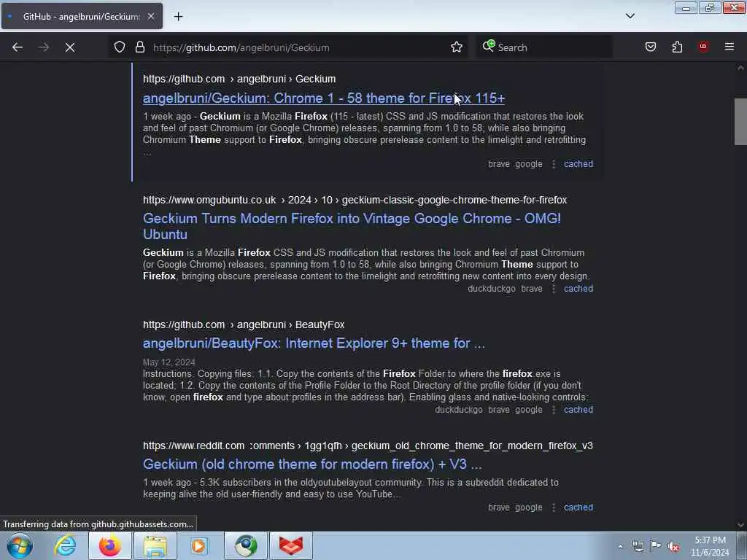Open cached link for Geckium GitHub result

[x=578, y=164]
